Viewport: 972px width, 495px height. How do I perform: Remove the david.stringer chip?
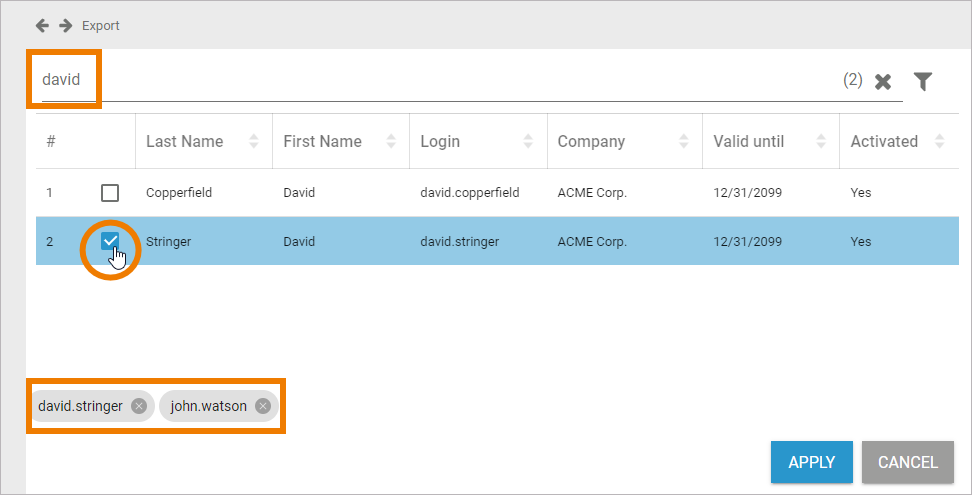[x=139, y=406]
